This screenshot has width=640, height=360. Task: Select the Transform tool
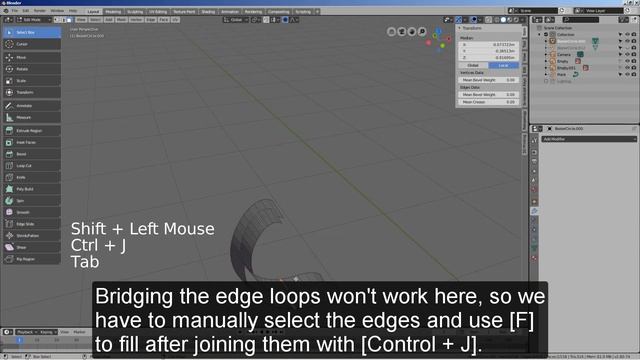point(32,93)
